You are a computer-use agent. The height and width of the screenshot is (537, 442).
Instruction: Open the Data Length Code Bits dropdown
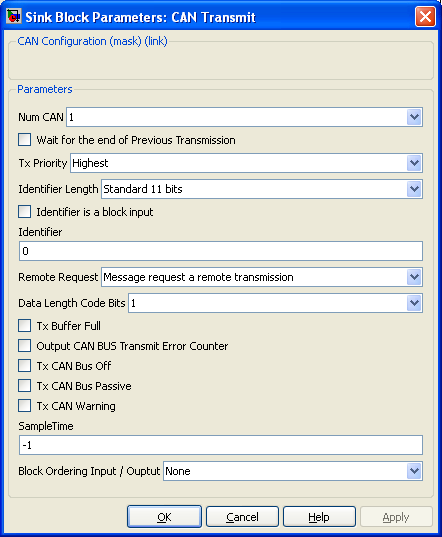coord(414,303)
